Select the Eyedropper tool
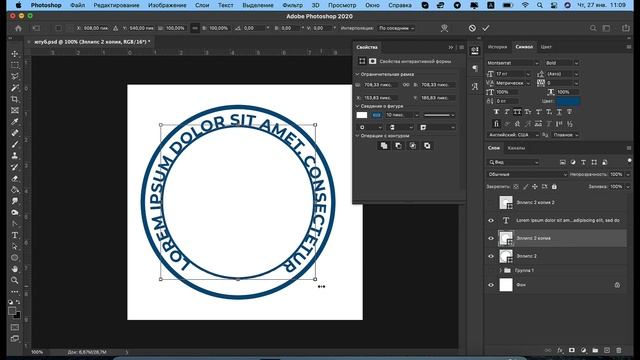640x360 pixels. pyautogui.click(x=15, y=122)
